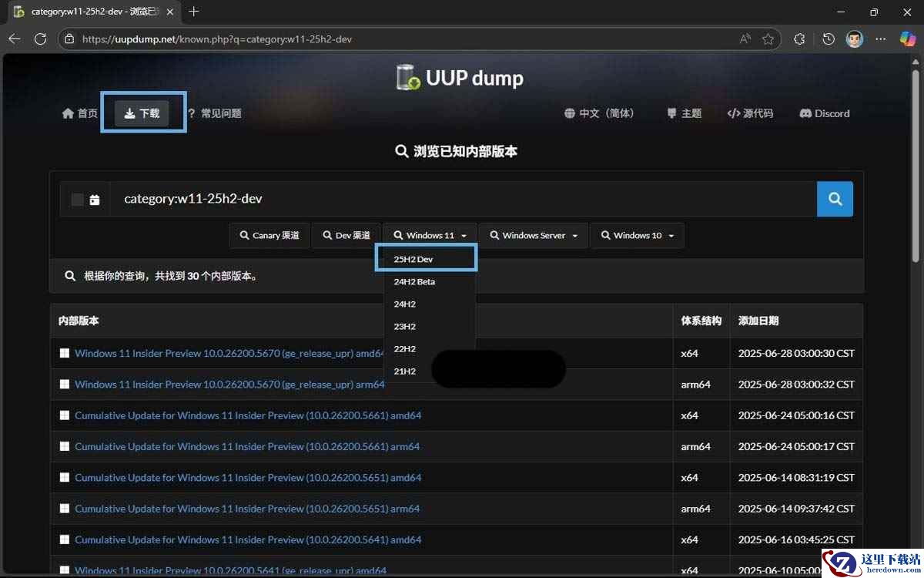The height and width of the screenshot is (578, 924).
Task: Go to 首页 home page
Action: click(x=79, y=113)
